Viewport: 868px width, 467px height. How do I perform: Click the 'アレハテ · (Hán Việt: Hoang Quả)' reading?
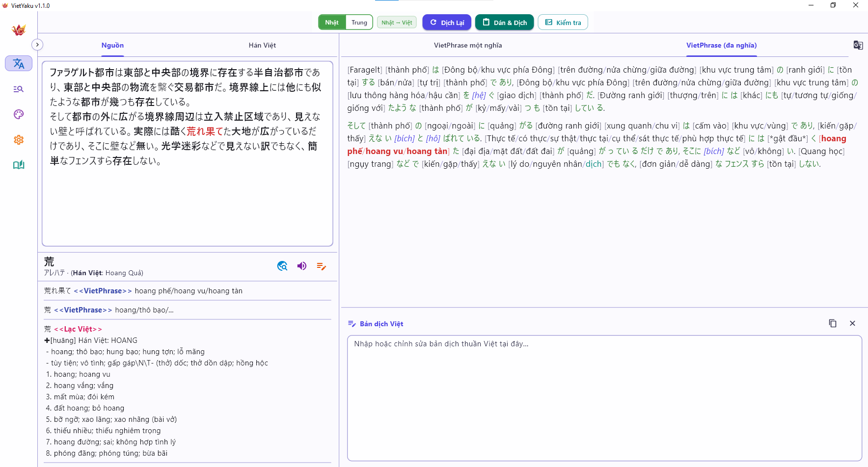pyautogui.click(x=94, y=273)
